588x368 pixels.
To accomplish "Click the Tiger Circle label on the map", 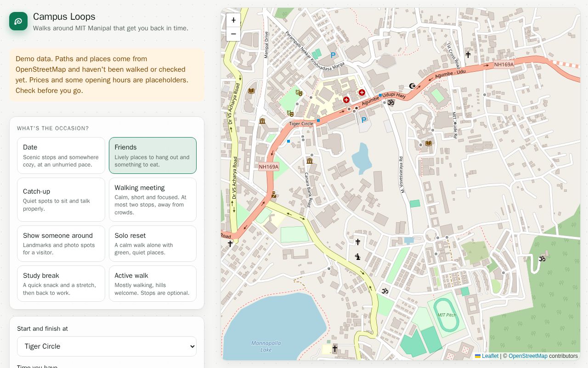I will tap(301, 124).
